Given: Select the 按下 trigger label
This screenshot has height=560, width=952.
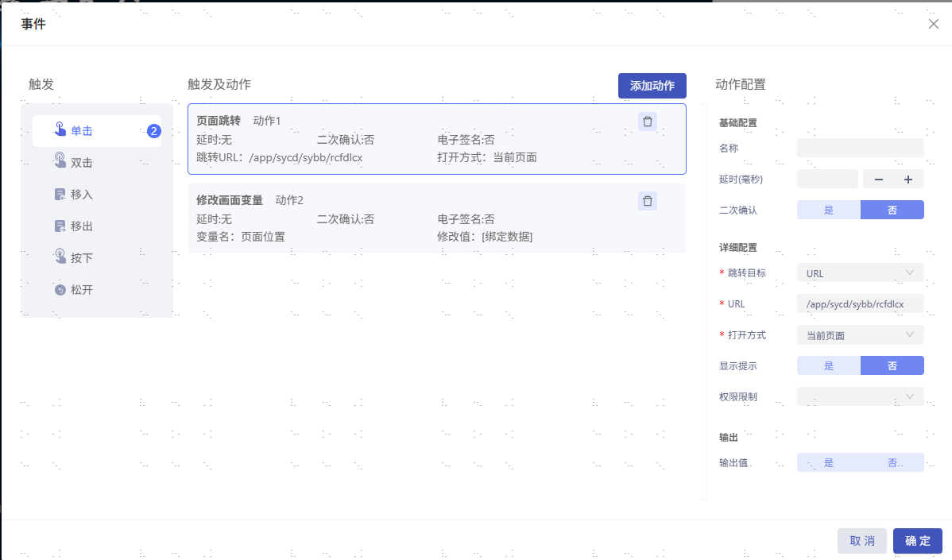Looking at the screenshot, I should point(81,258).
